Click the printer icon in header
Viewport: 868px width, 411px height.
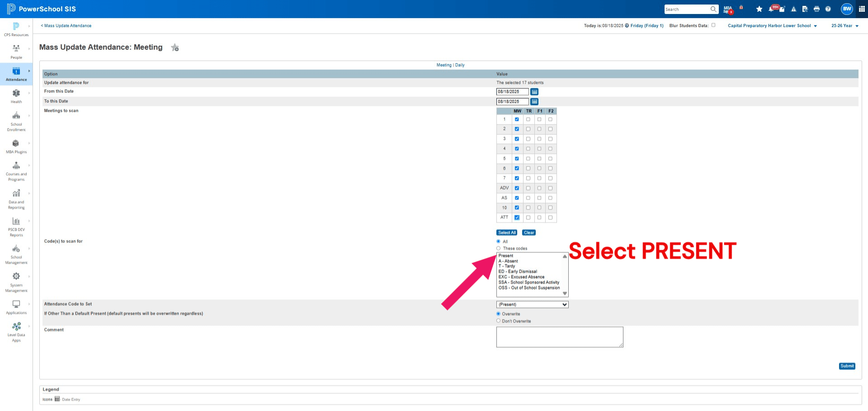[816, 9]
